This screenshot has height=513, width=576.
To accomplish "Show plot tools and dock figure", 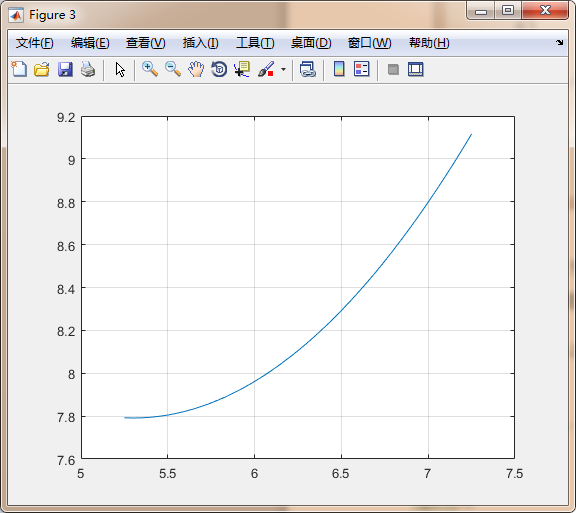I will point(416,69).
